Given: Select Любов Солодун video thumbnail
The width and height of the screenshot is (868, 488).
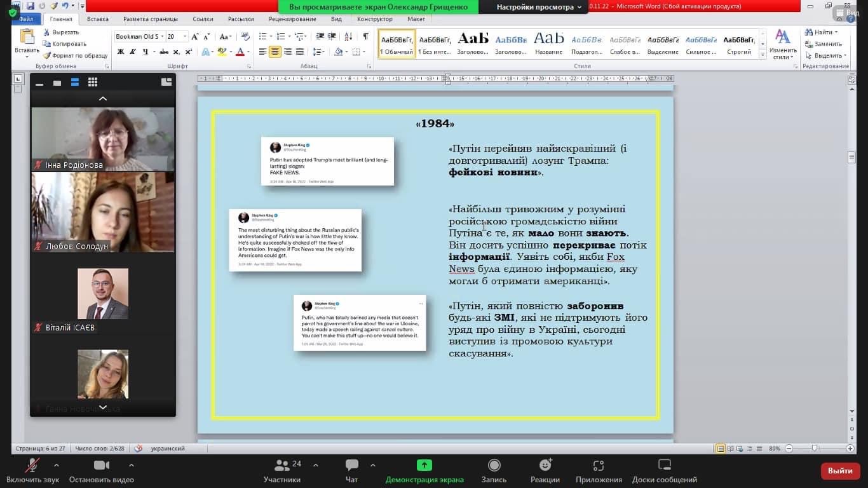Looking at the screenshot, I should tap(103, 212).
